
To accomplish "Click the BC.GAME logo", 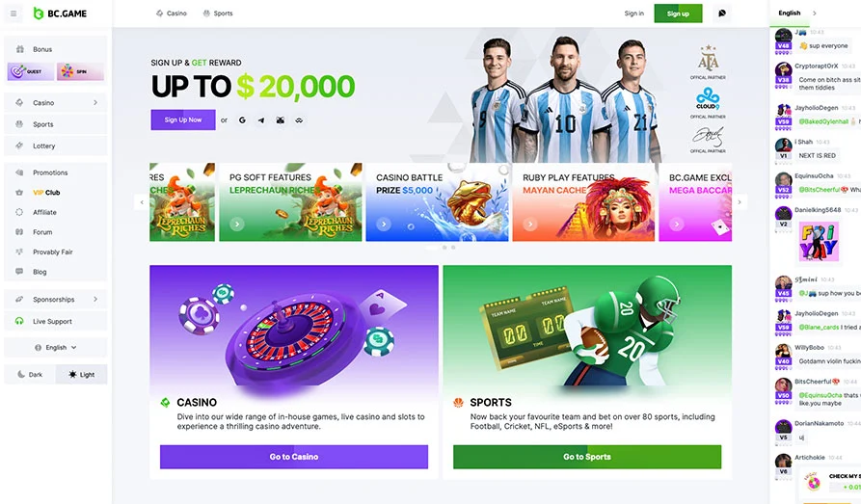I will coord(60,13).
